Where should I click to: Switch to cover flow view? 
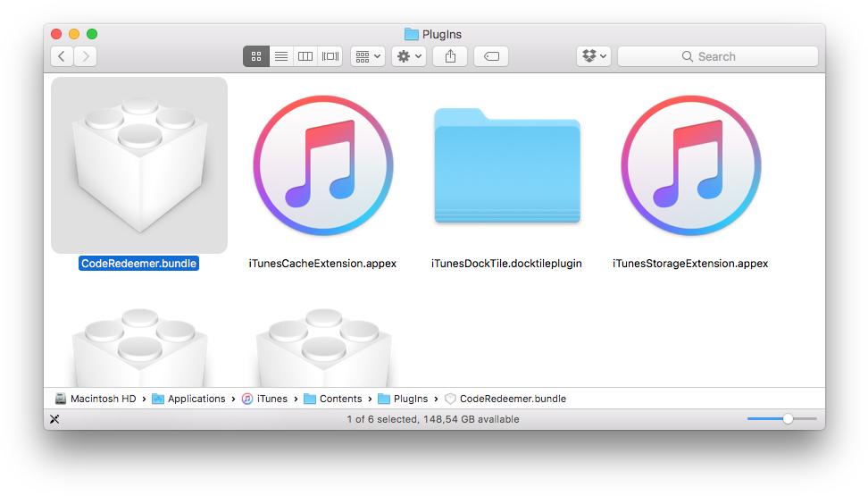[x=330, y=56]
